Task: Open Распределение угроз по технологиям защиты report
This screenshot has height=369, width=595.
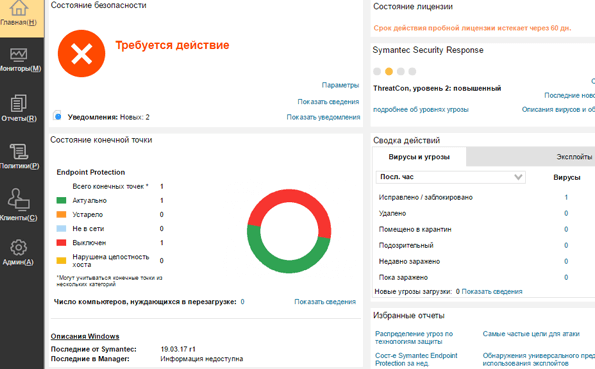Action: click(414, 337)
